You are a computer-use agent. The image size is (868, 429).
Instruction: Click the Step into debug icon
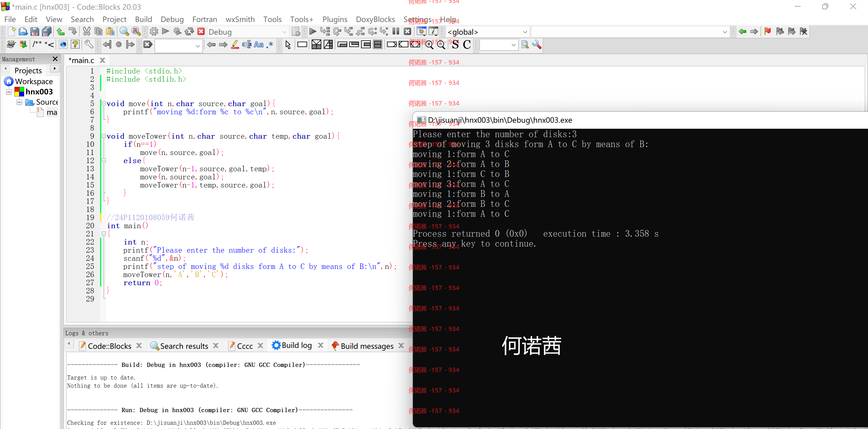tap(349, 32)
